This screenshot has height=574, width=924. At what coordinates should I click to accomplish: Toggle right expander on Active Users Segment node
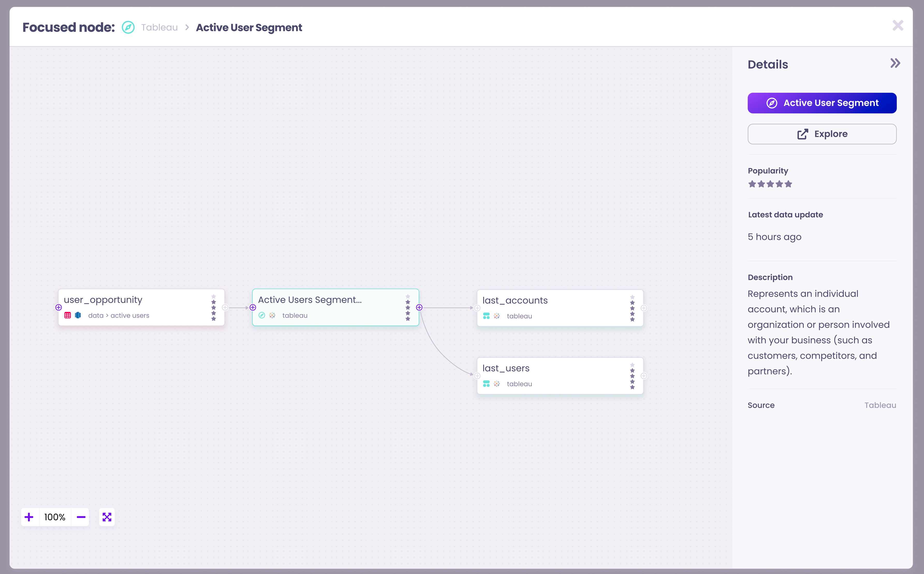coord(419,307)
